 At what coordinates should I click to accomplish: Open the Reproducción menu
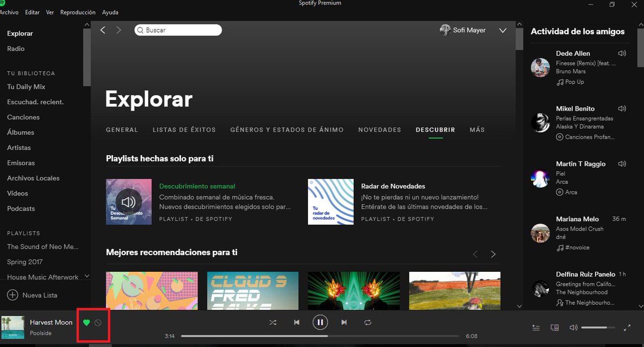[78, 12]
